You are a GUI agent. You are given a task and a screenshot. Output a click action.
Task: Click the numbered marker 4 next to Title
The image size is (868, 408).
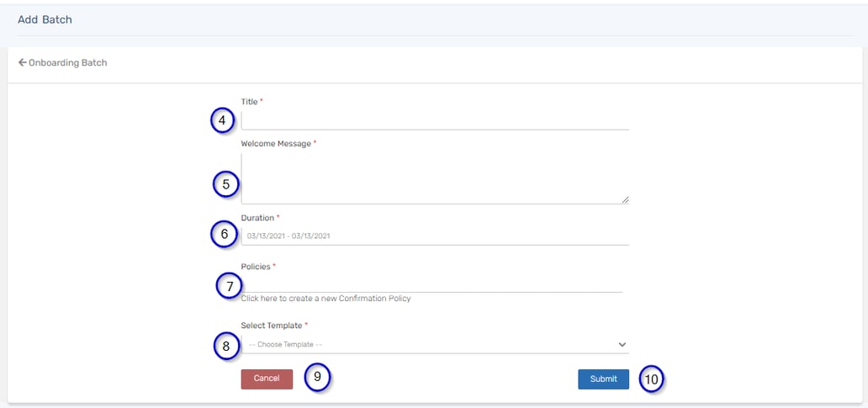pos(222,121)
